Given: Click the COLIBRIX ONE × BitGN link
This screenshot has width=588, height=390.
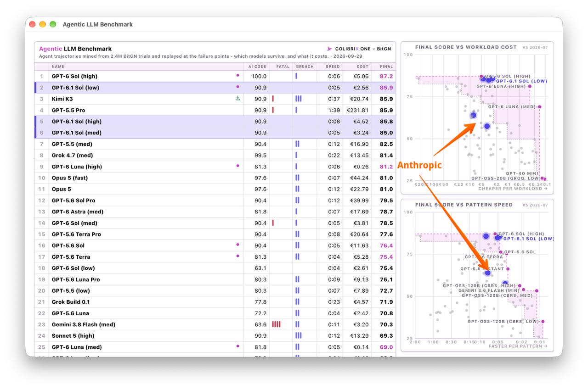Looking at the screenshot, I should click(363, 49).
